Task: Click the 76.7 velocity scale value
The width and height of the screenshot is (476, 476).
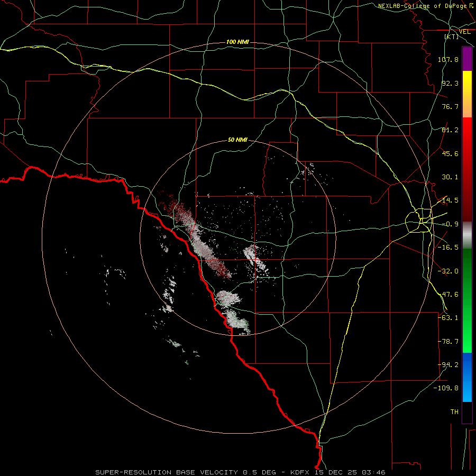Action: coord(450,106)
